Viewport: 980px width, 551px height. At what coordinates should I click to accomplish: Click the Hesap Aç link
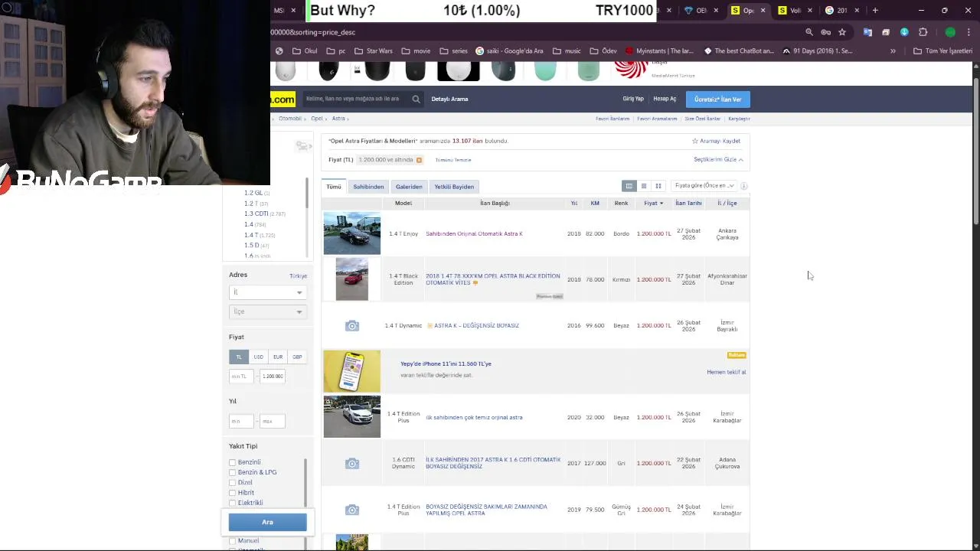(x=665, y=99)
